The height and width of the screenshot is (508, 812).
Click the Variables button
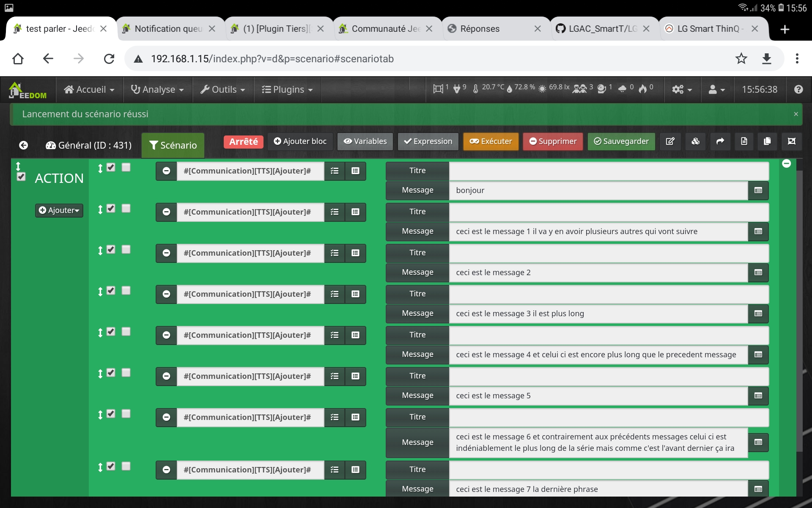365,141
